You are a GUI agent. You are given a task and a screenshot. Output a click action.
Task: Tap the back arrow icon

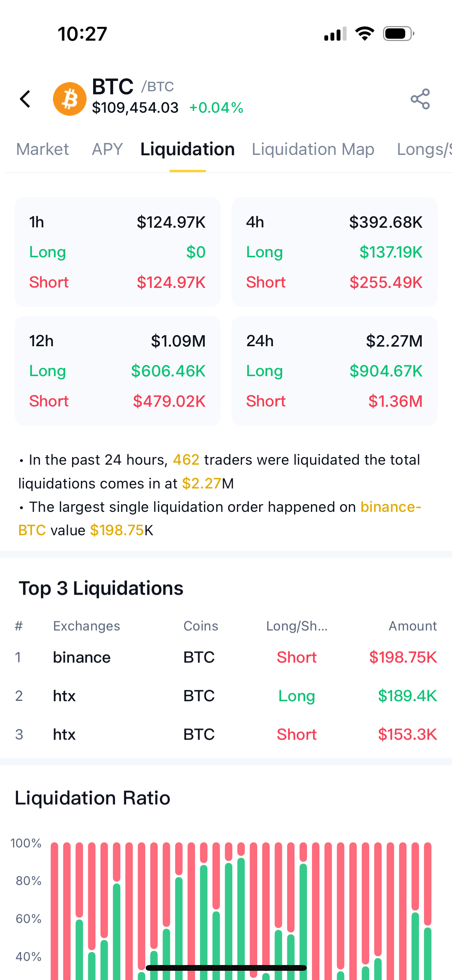(25, 99)
